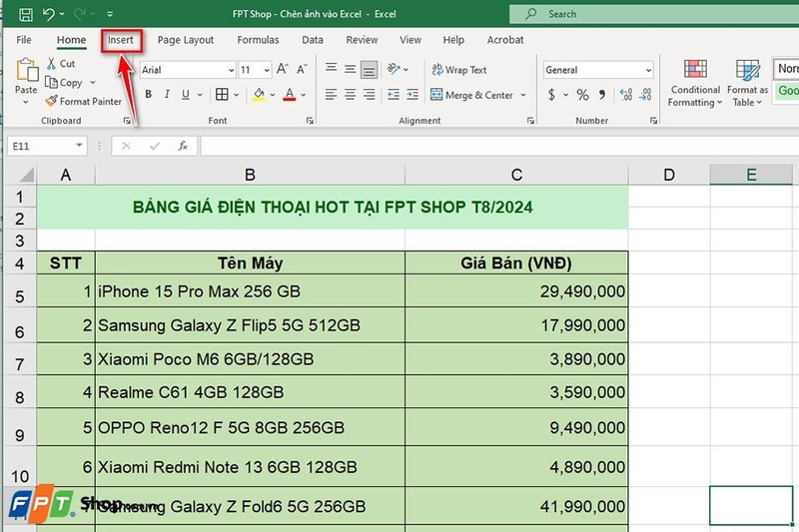Click the formula bar input
Viewport: 799px width, 532px height.
(499, 146)
